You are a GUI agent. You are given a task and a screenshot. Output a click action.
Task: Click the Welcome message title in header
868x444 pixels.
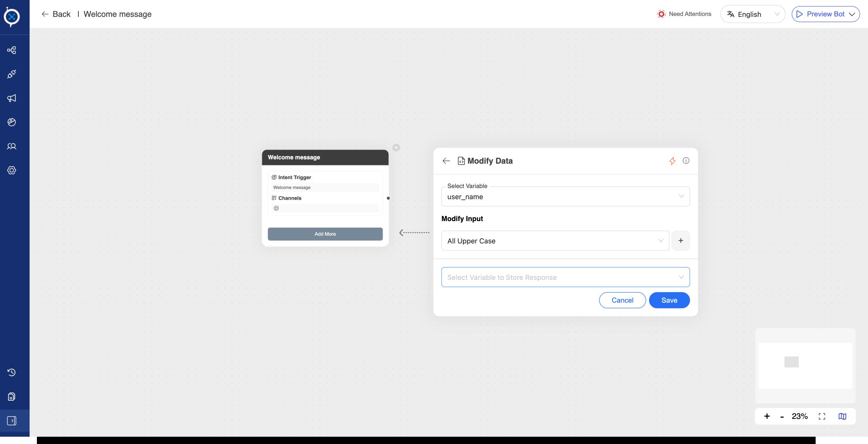(x=117, y=14)
